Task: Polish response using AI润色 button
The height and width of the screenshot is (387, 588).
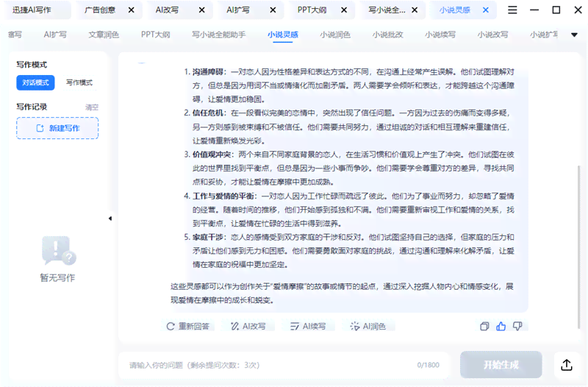Action: tap(368, 326)
